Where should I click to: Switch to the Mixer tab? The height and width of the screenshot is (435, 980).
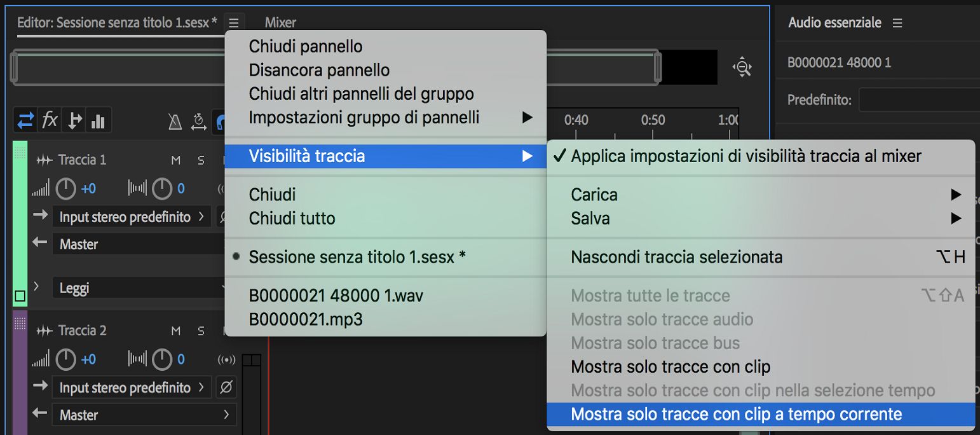click(x=280, y=22)
